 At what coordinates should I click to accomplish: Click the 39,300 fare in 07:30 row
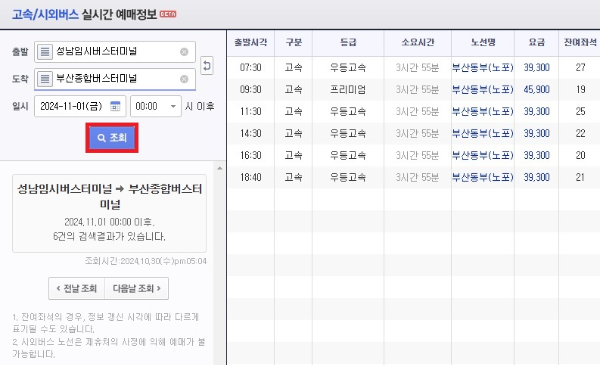pyautogui.click(x=536, y=68)
